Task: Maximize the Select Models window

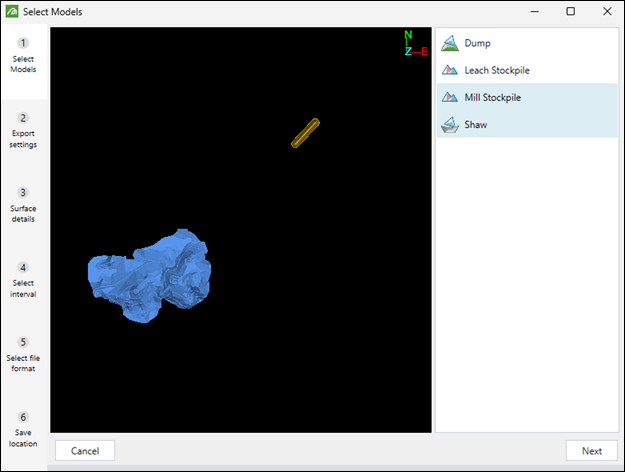Action: [x=570, y=12]
